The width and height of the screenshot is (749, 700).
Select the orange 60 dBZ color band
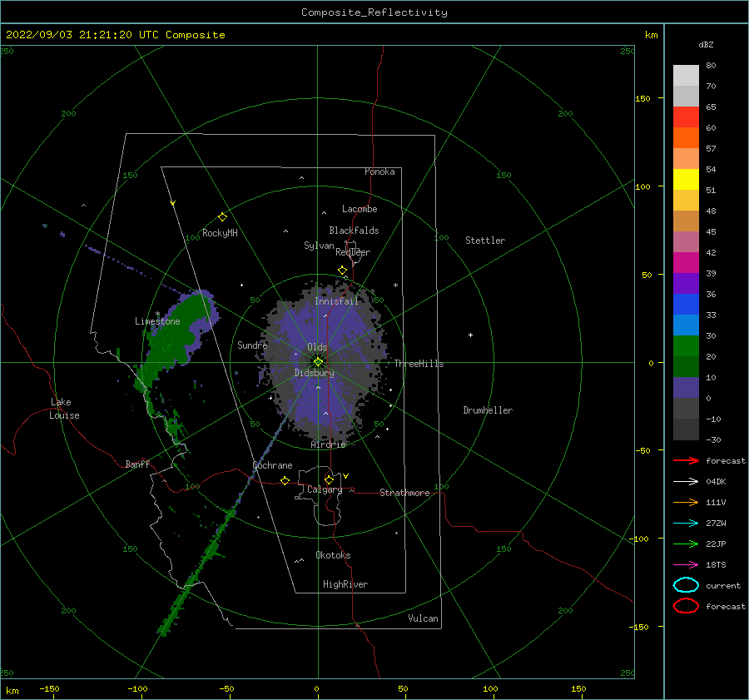(x=686, y=137)
